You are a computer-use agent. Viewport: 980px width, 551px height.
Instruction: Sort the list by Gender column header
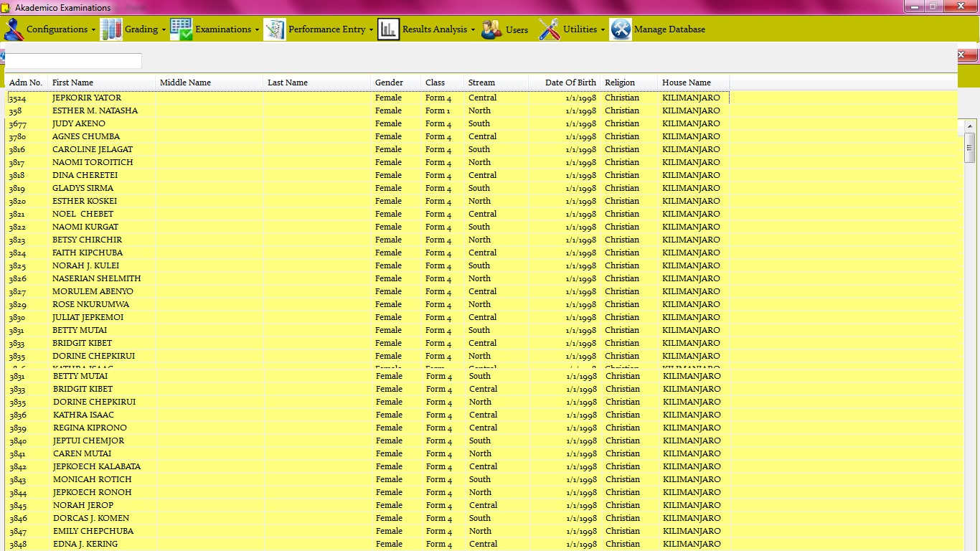point(390,82)
